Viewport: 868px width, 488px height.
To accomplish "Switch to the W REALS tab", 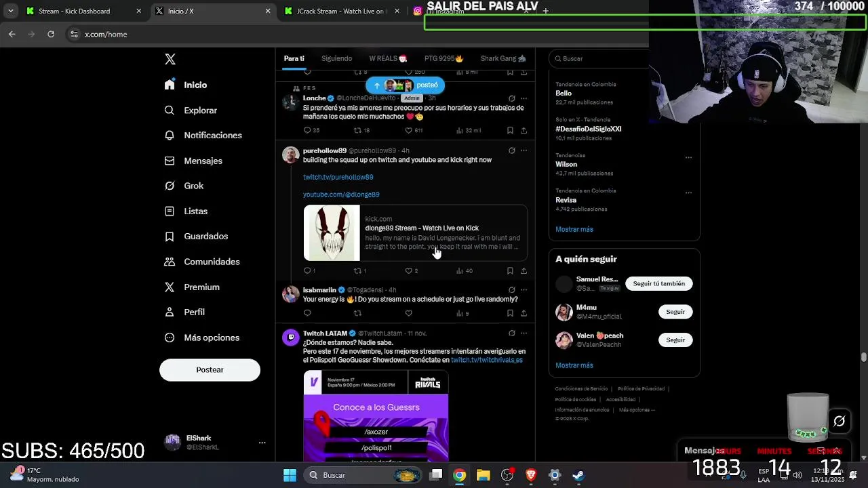I will coord(388,58).
